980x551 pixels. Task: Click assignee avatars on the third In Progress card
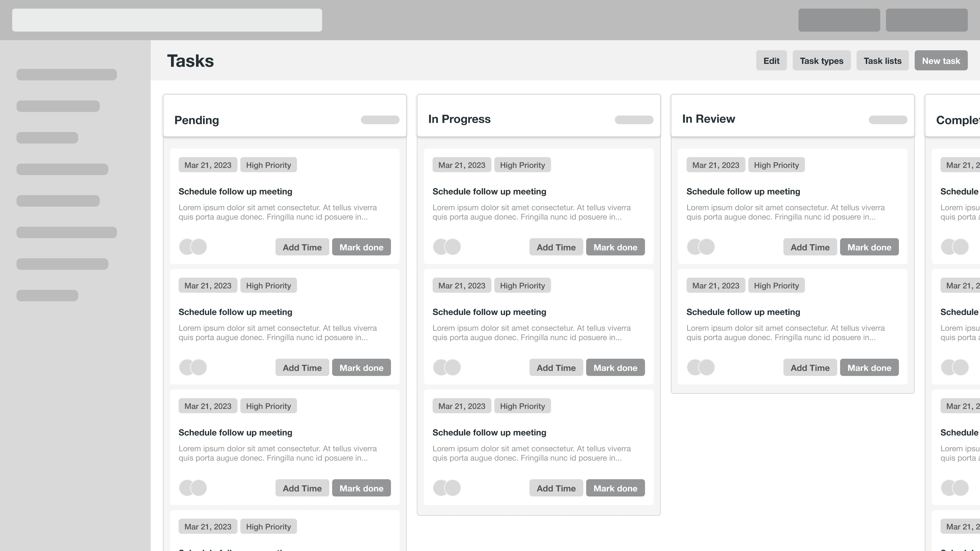[x=447, y=488]
